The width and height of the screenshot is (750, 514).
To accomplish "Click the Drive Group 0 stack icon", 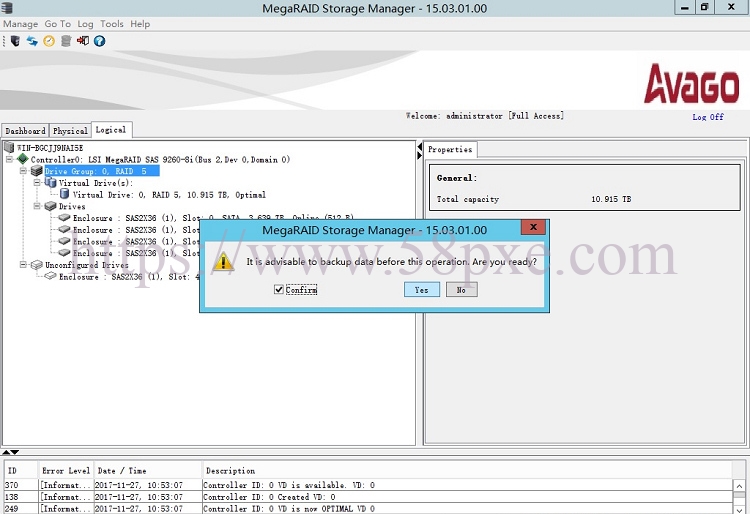I will [37, 171].
